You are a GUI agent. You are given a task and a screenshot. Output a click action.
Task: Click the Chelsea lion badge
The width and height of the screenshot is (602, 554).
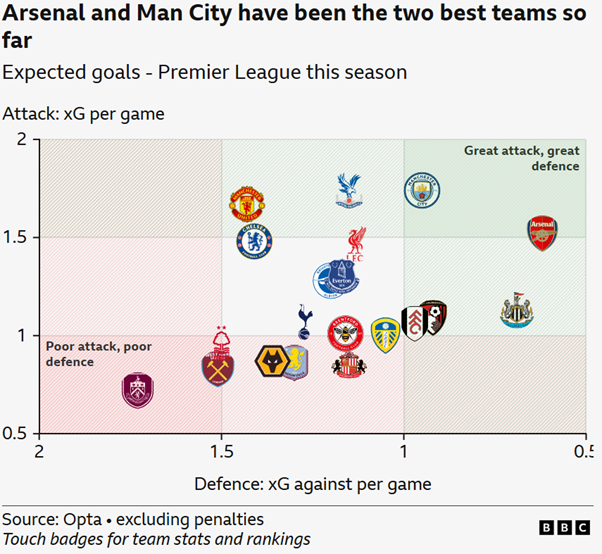[255, 241]
